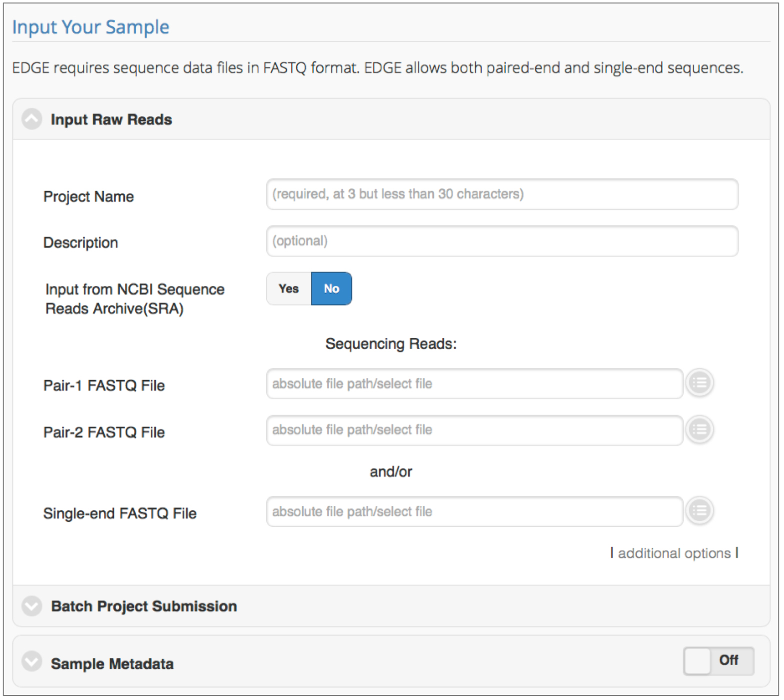This screenshot has height=700, width=784.
Task: Click the Pair-2 FASTQ file path field
Action: (474, 430)
